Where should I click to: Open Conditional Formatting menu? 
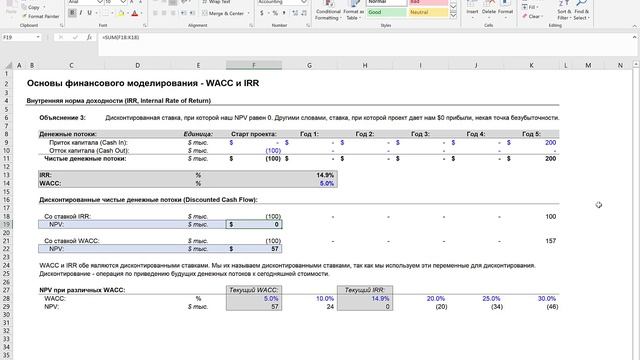(x=328, y=11)
